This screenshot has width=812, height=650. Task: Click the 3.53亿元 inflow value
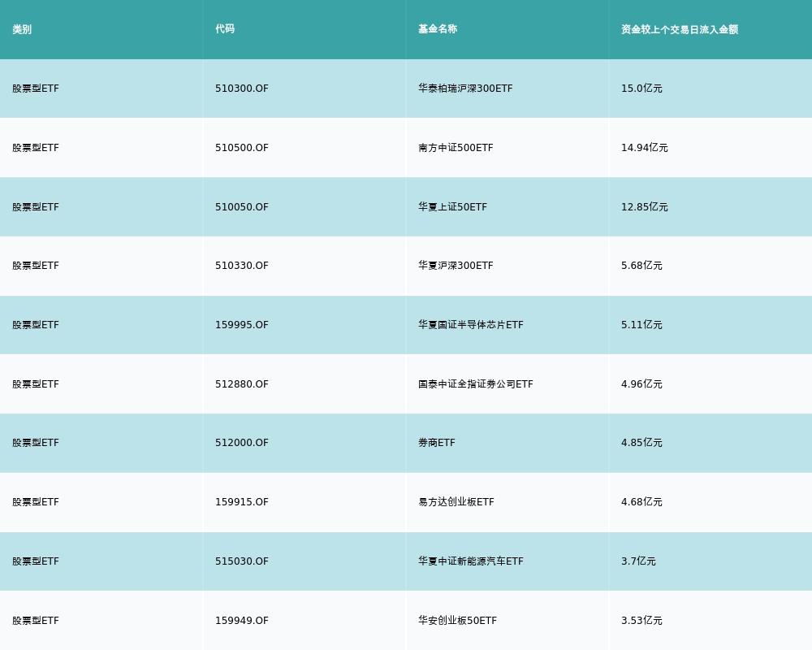pyautogui.click(x=641, y=621)
